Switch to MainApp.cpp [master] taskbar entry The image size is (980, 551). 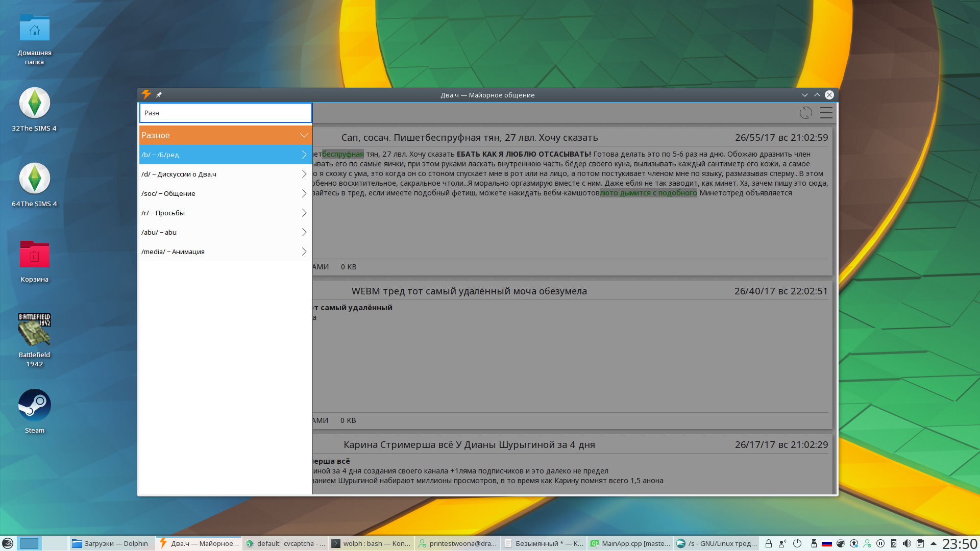[x=629, y=543]
